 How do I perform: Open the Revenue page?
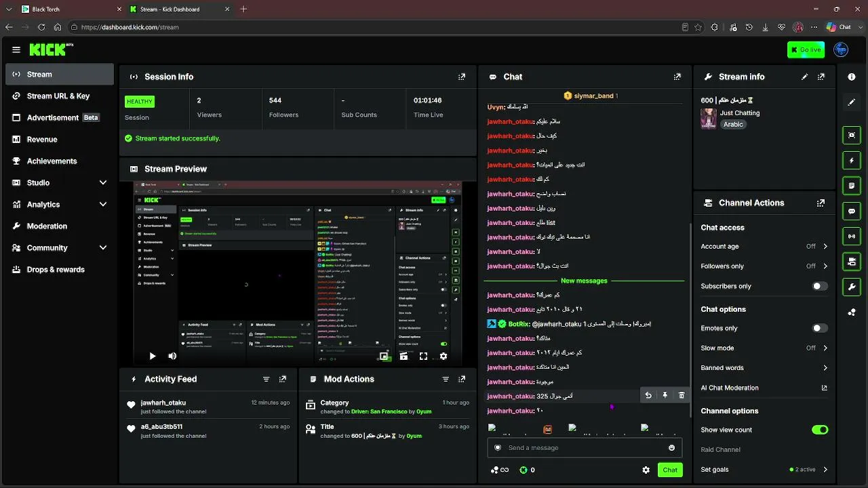[60, 140]
